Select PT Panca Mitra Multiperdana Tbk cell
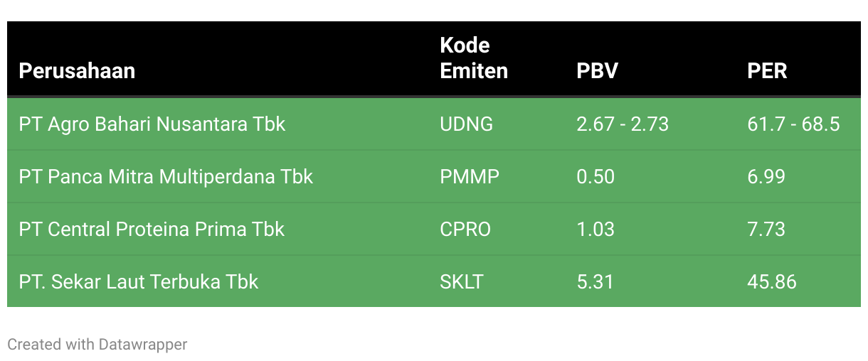 (166, 177)
